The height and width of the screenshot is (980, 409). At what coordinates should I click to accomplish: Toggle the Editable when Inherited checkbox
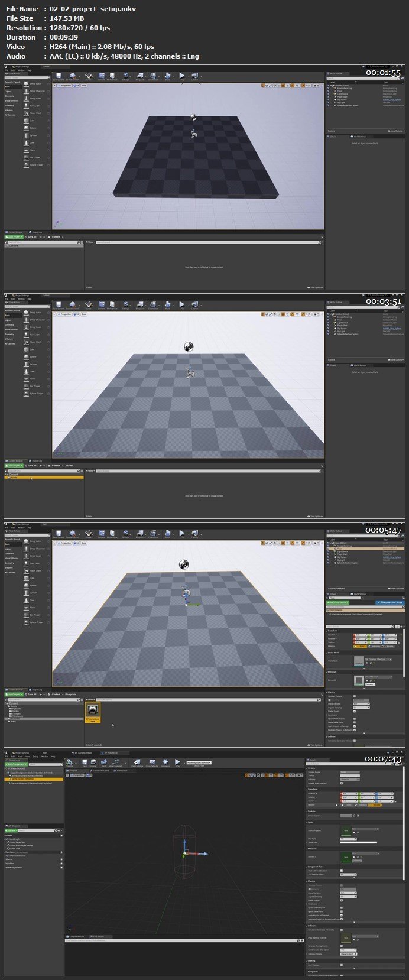[342, 783]
